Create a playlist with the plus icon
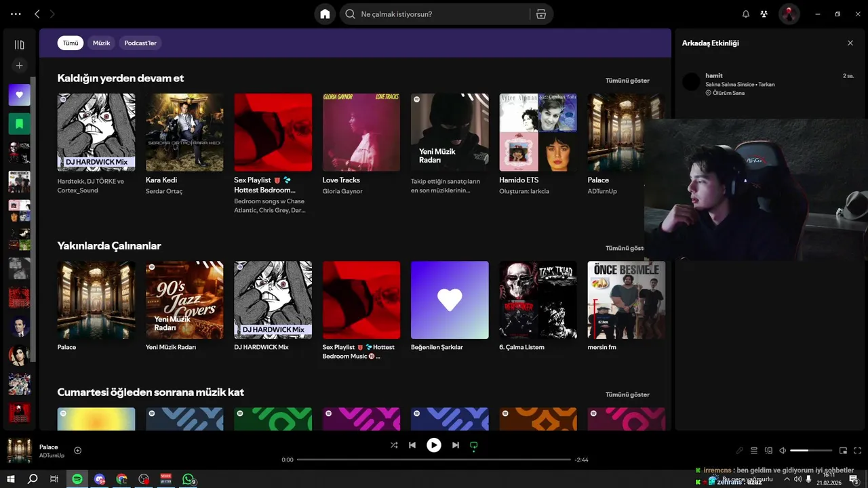Image resolution: width=868 pixels, height=488 pixels. tap(19, 66)
